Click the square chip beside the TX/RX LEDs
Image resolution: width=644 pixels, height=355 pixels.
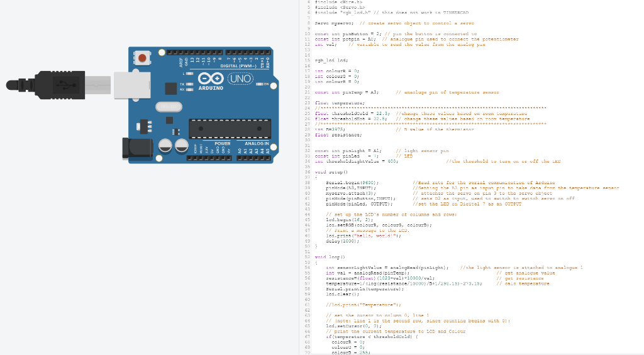(171, 88)
